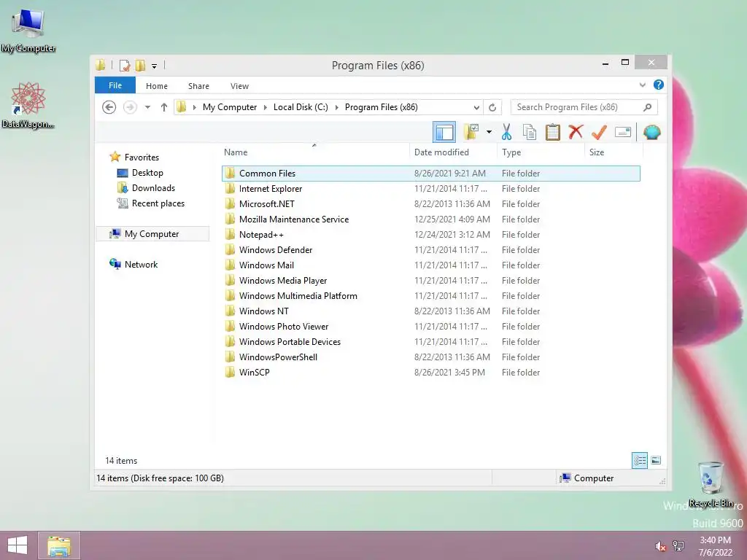The width and height of the screenshot is (747, 560).
Task: Expand the chevron after My Computer breadcrumb
Action: [x=266, y=107]
